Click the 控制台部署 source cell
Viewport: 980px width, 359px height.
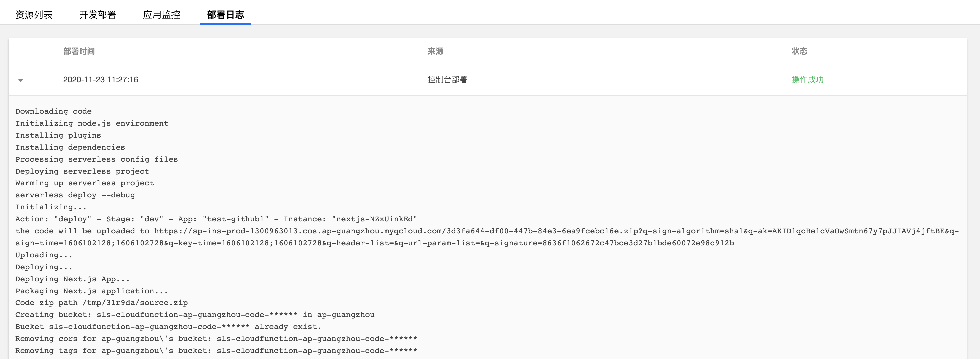pyautogui.click(x=447, y=80)
